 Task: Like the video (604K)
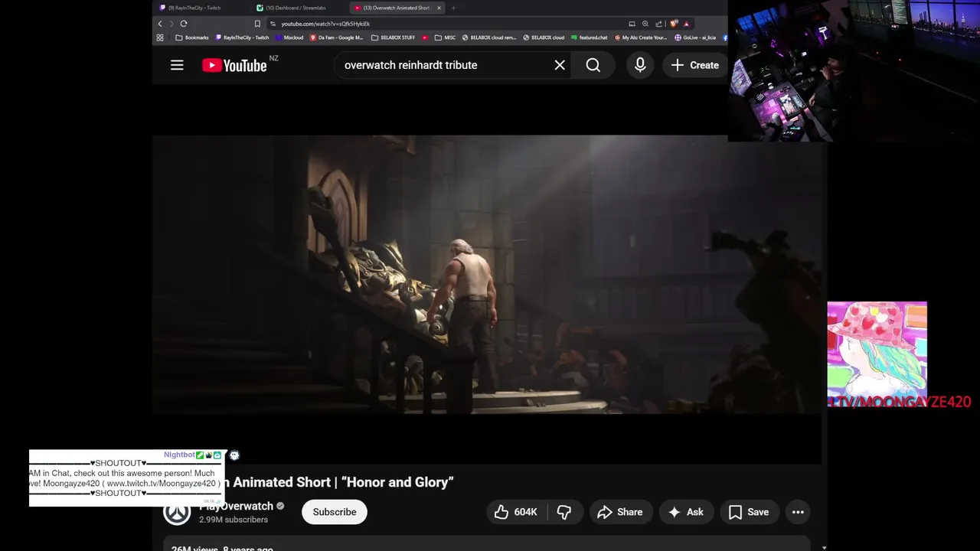pos(515,512)
